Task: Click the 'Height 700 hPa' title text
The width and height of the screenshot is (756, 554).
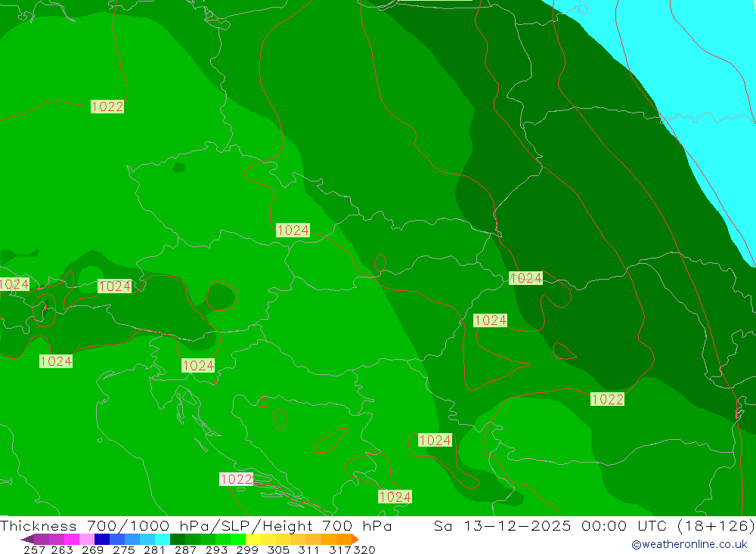Action: point(327,525)
